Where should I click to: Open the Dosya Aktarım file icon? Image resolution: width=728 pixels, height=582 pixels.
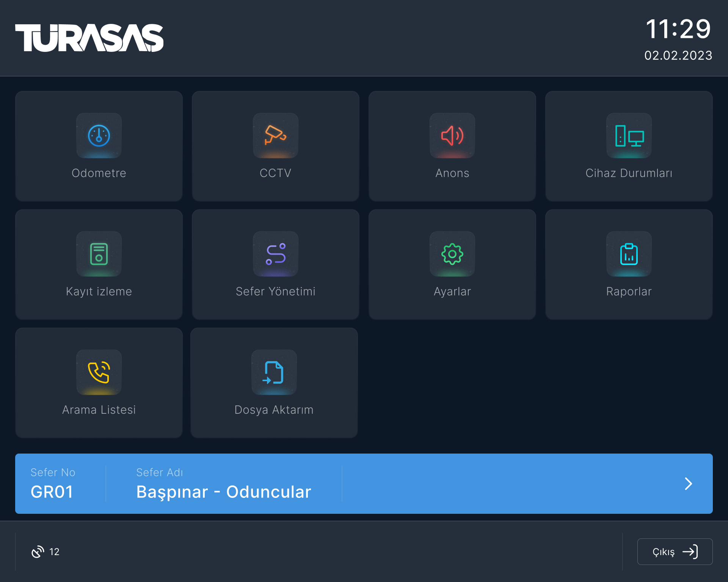click(x=274, y=372)
